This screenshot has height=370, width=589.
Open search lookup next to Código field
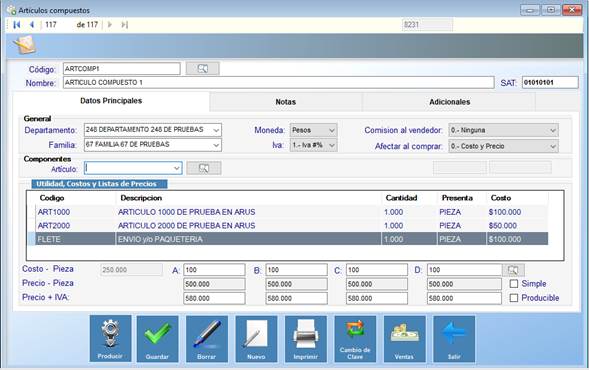[202, 68]
